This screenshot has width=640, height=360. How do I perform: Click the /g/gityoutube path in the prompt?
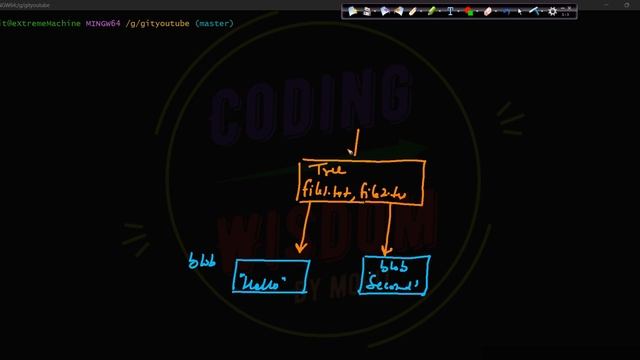[158, 24]
